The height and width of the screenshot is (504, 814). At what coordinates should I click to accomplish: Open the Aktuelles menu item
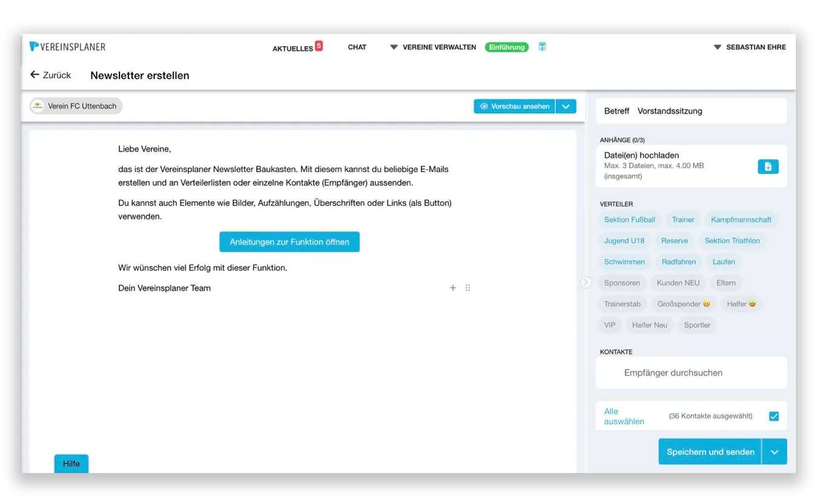coord(293,48)
